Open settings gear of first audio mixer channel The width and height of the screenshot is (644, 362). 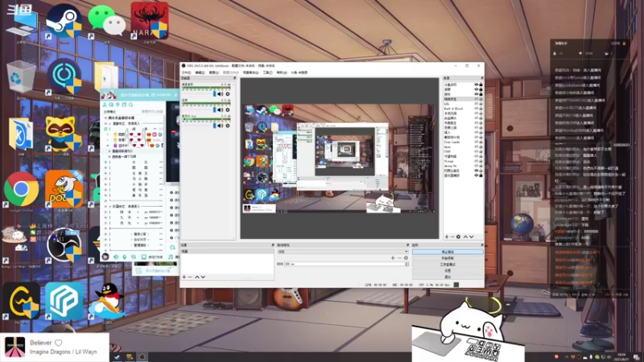(x=228, y=94)
